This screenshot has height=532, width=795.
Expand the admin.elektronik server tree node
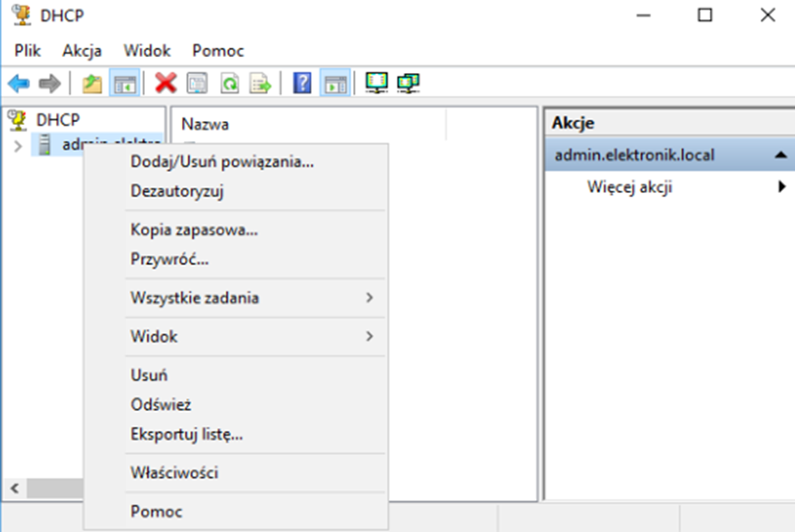point(18,145)
